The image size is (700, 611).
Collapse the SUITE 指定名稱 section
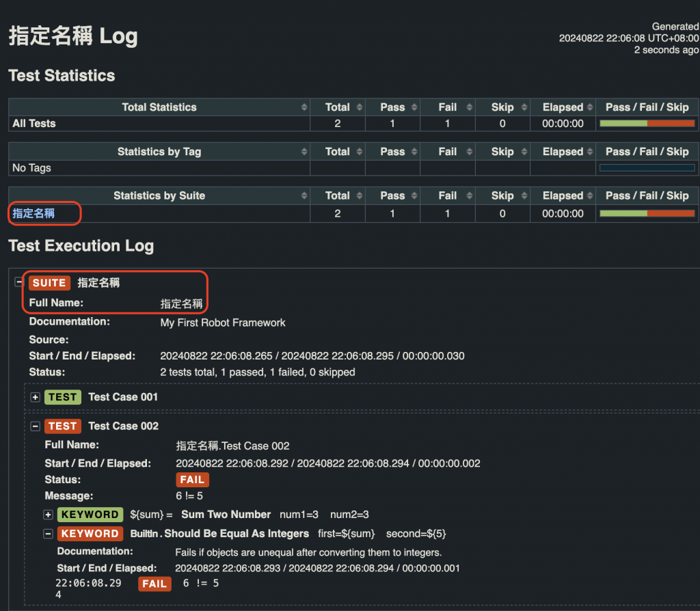pos(20,282)
